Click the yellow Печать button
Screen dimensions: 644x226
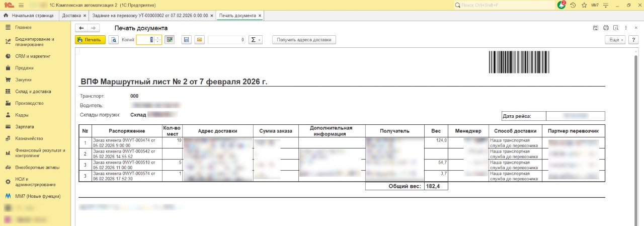click(90, 40)
